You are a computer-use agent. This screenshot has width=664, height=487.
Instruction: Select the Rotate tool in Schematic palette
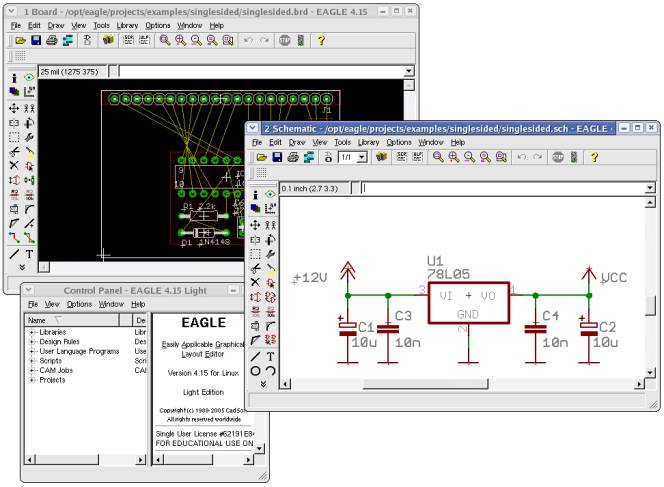click(270, 240)
